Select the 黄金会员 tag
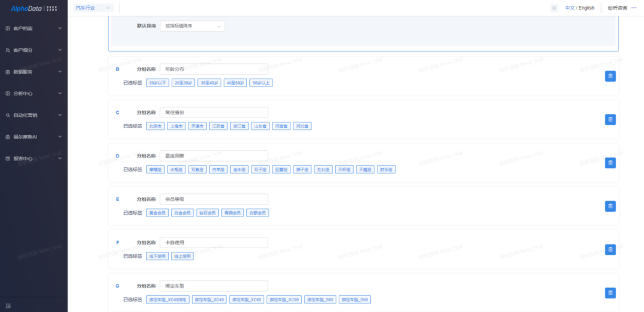644x312 pixels. [x=157, y=212]
